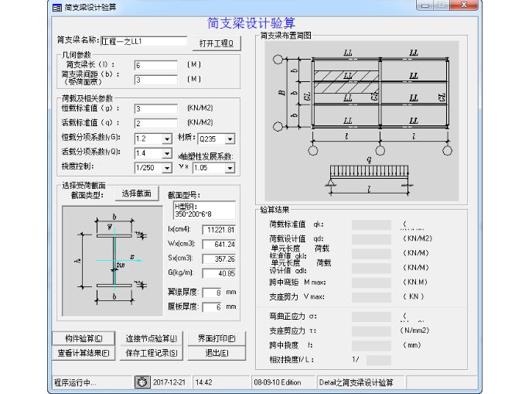
Task: Click the 几何参数 group label
Action: [77, 55]
